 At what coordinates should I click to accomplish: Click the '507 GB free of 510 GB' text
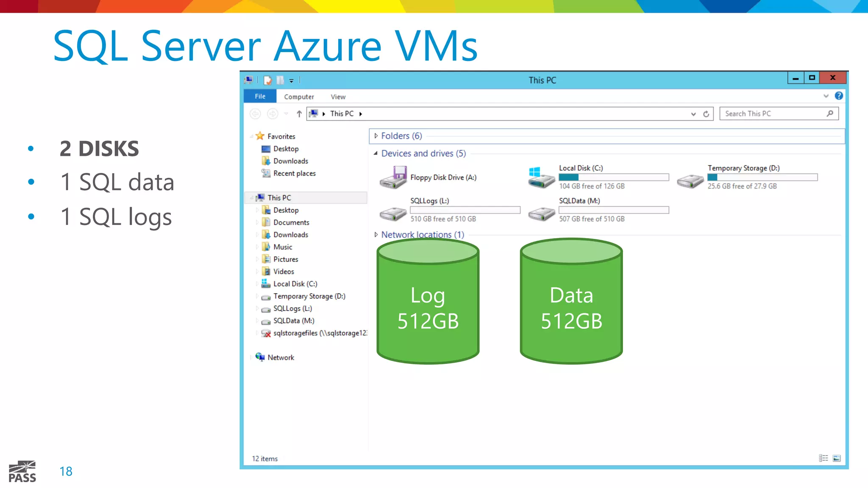(x=592, y=219)
